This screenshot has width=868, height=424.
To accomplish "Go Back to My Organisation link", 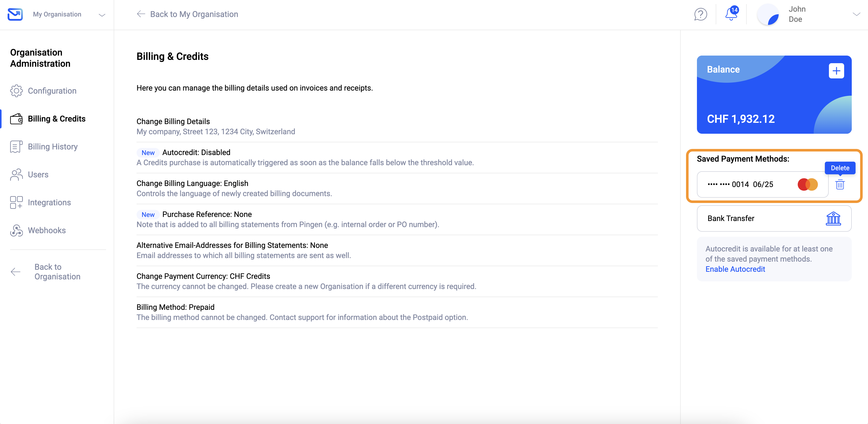I will [x=194, y=14].
